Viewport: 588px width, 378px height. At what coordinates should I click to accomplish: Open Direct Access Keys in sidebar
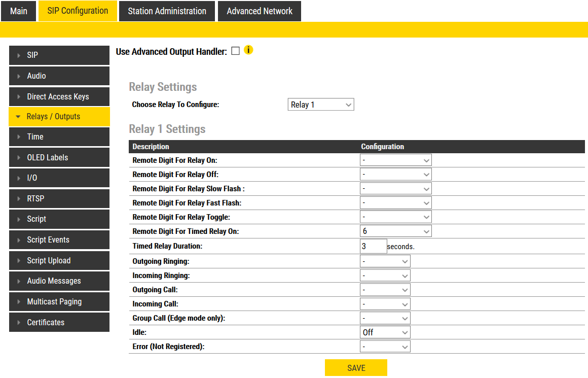(59, 96)
